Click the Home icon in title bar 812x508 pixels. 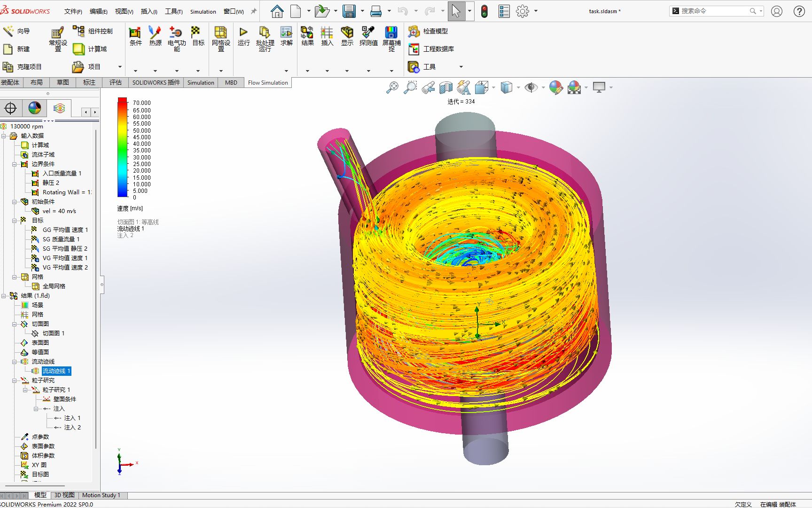coord(277,11)
